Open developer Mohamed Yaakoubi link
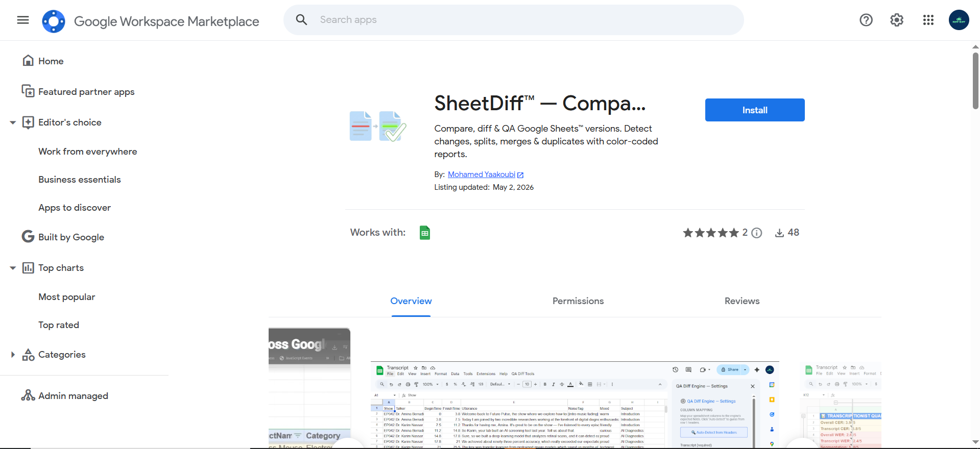The image size is (980, 449). pos(482,174)
